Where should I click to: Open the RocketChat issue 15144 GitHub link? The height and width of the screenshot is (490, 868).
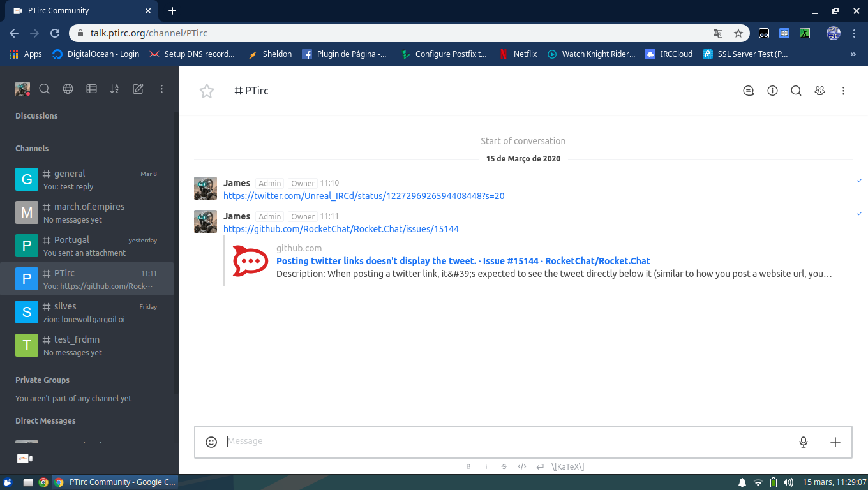click(341, 228)
